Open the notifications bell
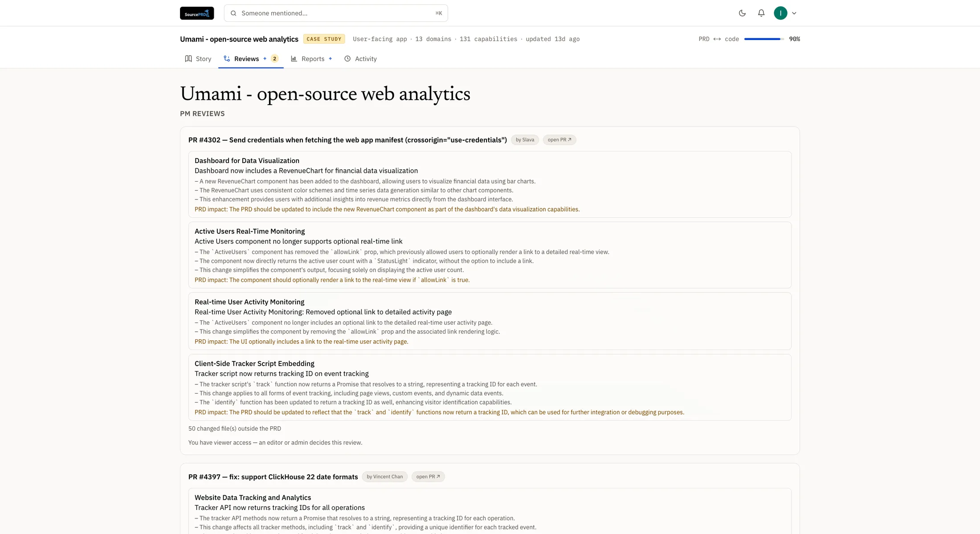Screen dimensions: 980x534 (x=761, y=13)
